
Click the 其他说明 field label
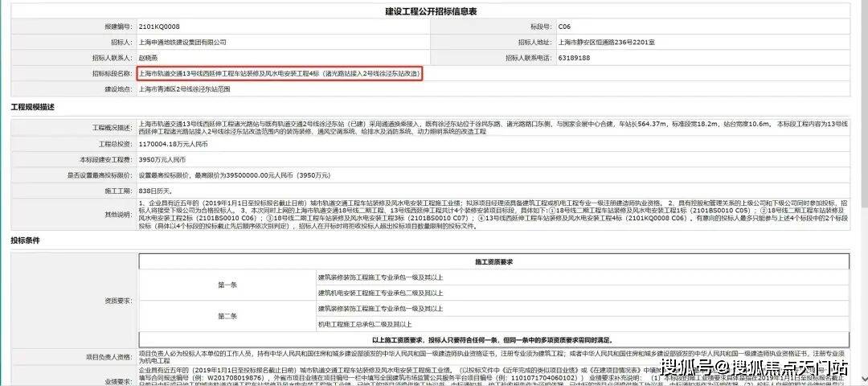pos(117,215)
